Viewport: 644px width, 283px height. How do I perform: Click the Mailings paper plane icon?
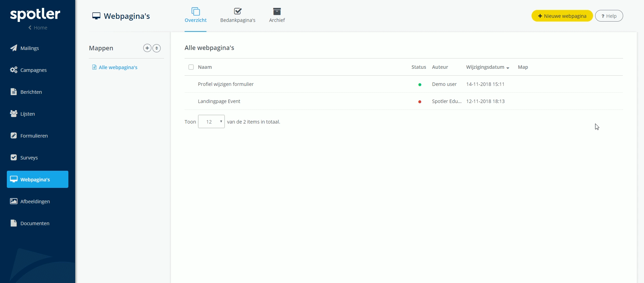pyautogui.click(x=14, y=48)
